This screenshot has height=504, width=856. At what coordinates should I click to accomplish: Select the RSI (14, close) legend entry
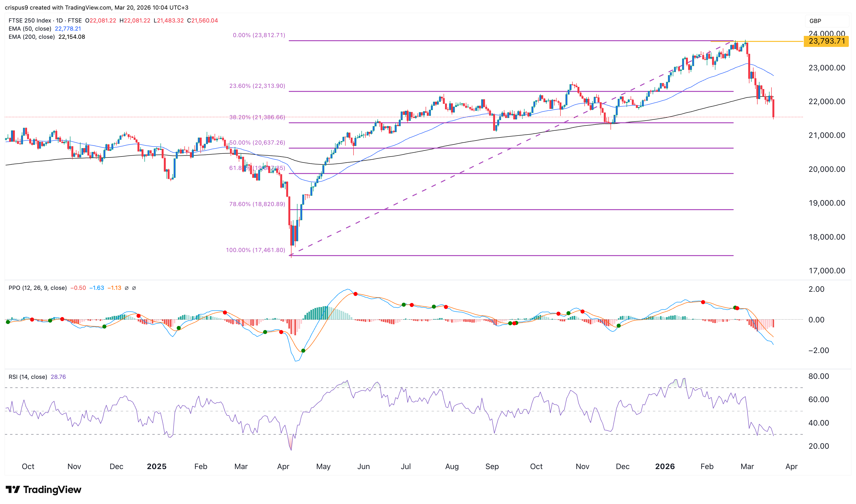point(28,377)
